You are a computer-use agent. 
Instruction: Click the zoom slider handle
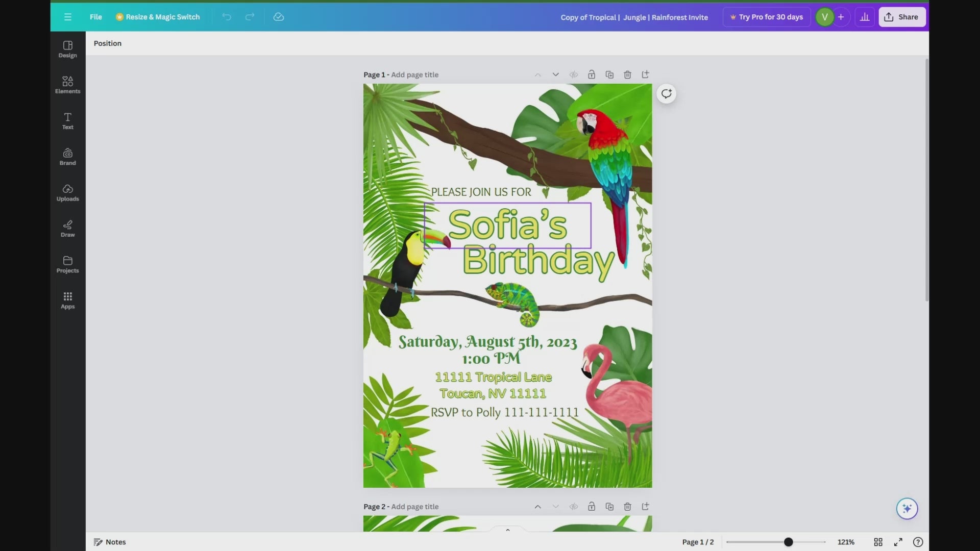coord(788,542)
